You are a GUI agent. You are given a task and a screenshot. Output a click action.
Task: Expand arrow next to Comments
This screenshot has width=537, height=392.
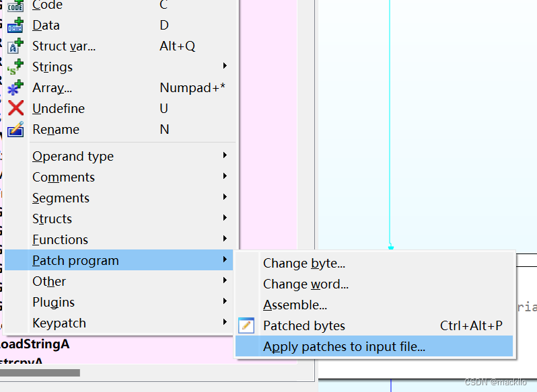point(225,176)
